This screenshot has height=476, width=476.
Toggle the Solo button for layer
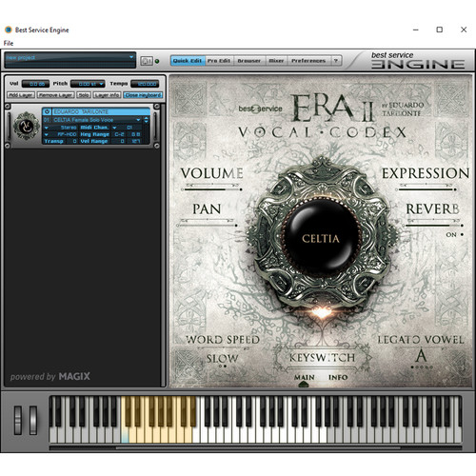[x=84, y=95]
